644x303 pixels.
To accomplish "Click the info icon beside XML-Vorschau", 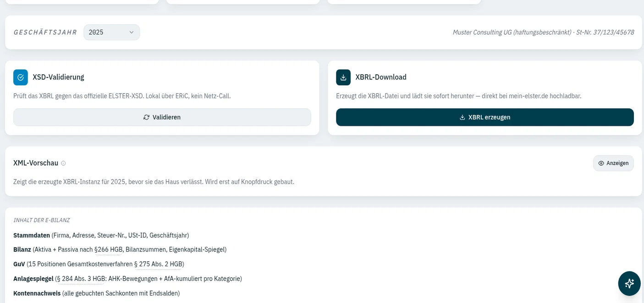I will [x=63, y=163].
